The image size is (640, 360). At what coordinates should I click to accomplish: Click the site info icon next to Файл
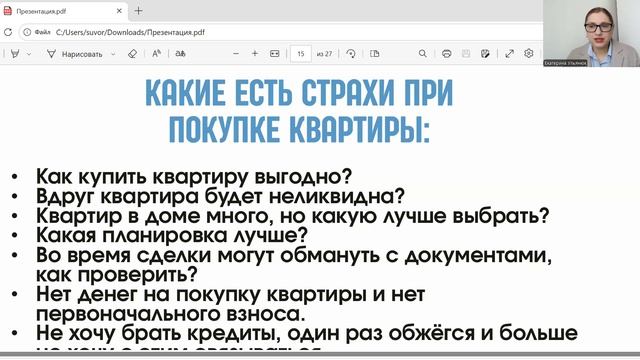[27, 32]
